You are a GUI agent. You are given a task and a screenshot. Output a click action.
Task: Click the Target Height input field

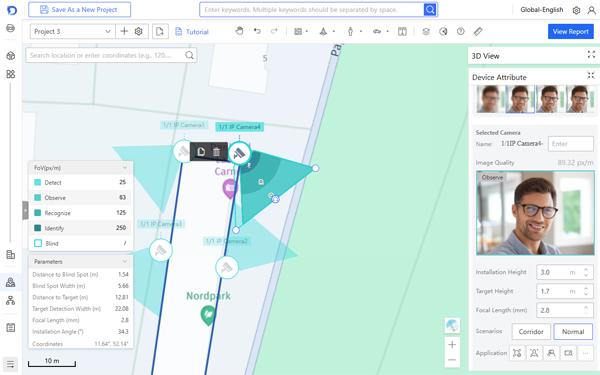click(565, 291)
